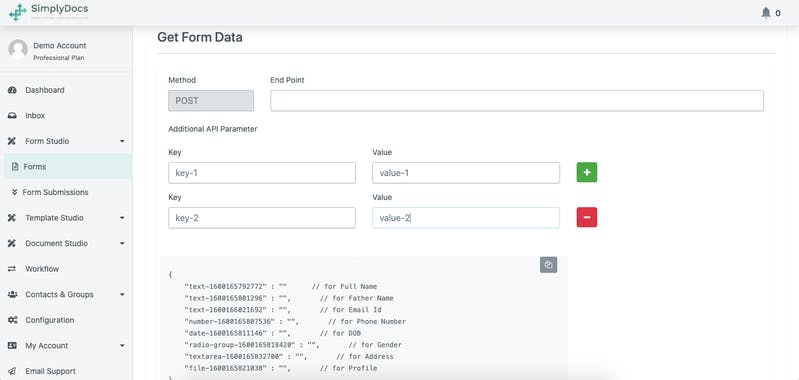The height and width of the screenshot is (380, 799).
Task: Click the Configuration gears icon
Action: coord(12,320)
